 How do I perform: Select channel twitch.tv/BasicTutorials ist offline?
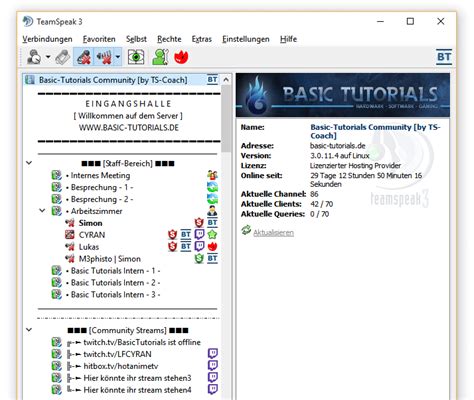(142, 342)
